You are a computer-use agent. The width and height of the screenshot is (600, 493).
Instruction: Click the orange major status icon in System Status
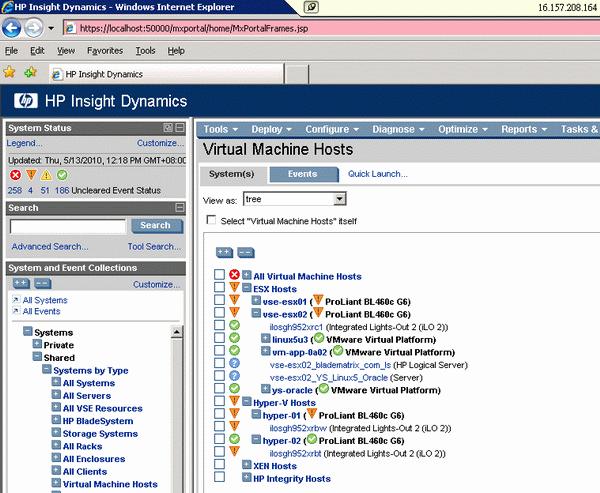click(31, 175)
